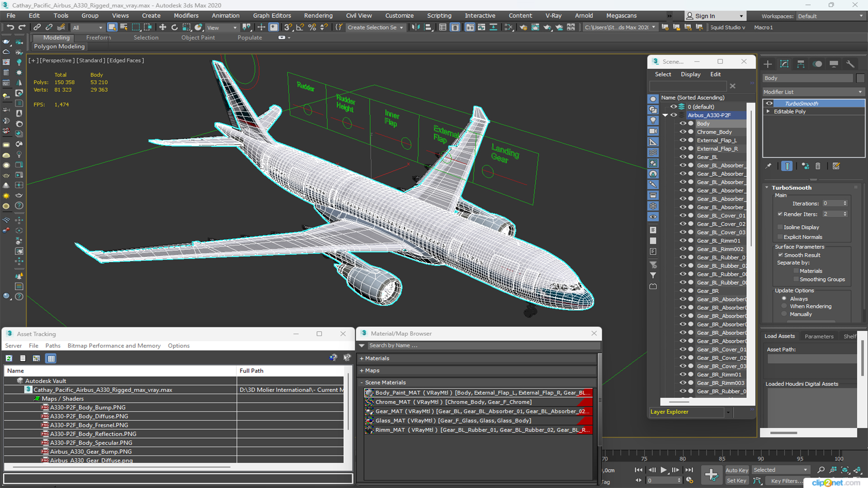Select the When Rendering update option

[x=784, y=306]
